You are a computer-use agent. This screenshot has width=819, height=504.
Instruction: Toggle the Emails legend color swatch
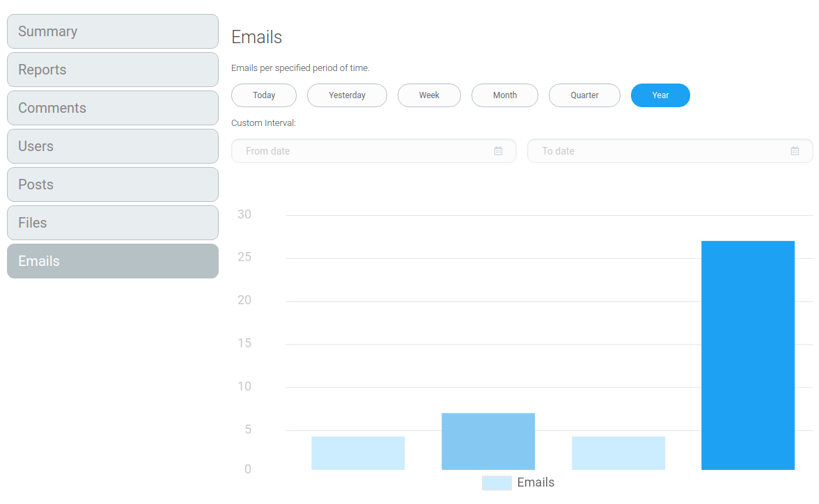tap(497, 482)
